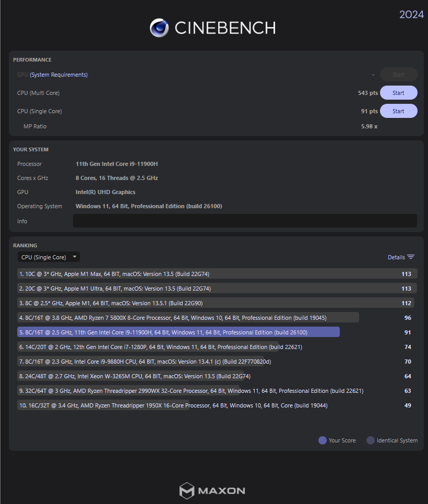Select the highlighted i9-11900H ranking entry
The image size is (428, 504).
click(x=179, y=332)
